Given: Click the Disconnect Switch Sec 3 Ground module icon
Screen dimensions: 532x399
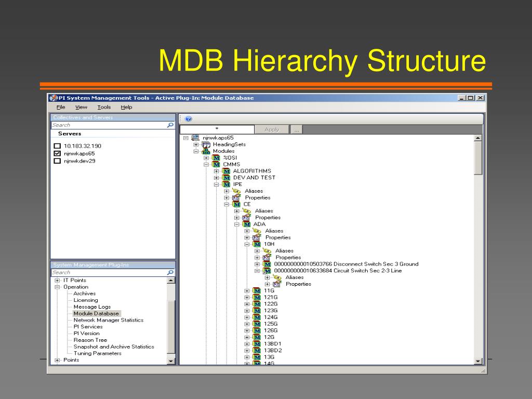Looking at the screenshot, I should pos(267,264).
